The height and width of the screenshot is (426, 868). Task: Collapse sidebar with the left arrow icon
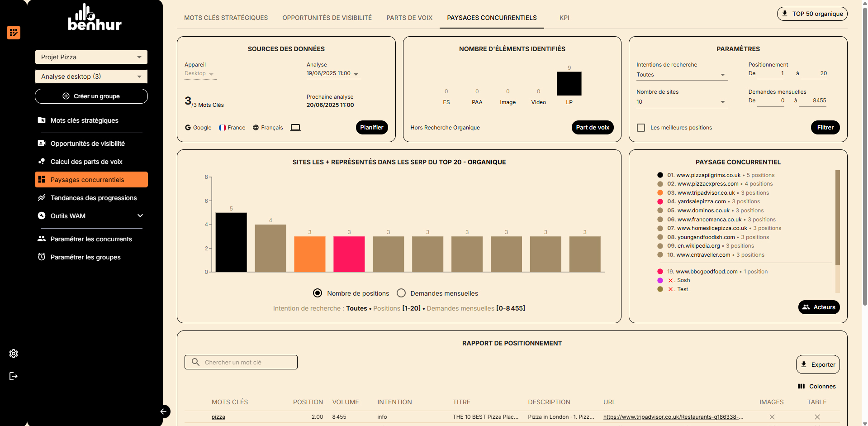[x=164, y=412]
